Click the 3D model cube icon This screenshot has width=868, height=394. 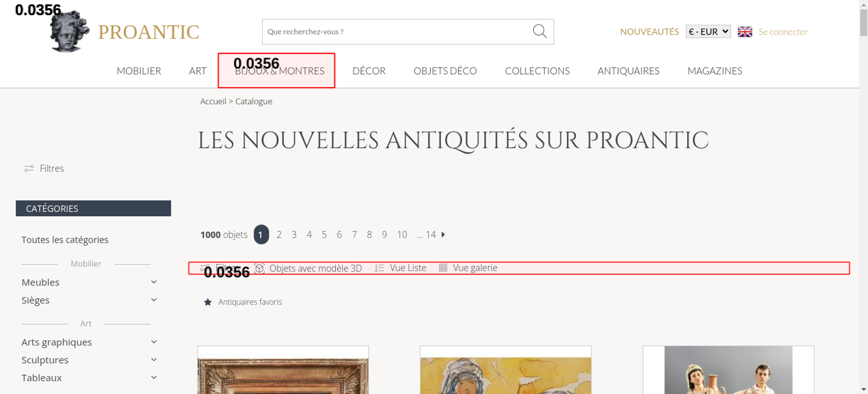pyautogui.click(x=260, y=268)
